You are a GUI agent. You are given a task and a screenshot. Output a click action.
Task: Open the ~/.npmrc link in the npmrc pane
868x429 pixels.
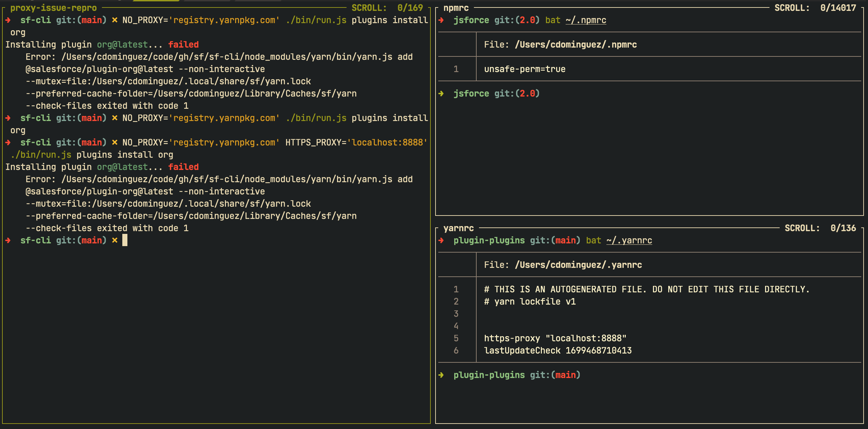[586, 20]
